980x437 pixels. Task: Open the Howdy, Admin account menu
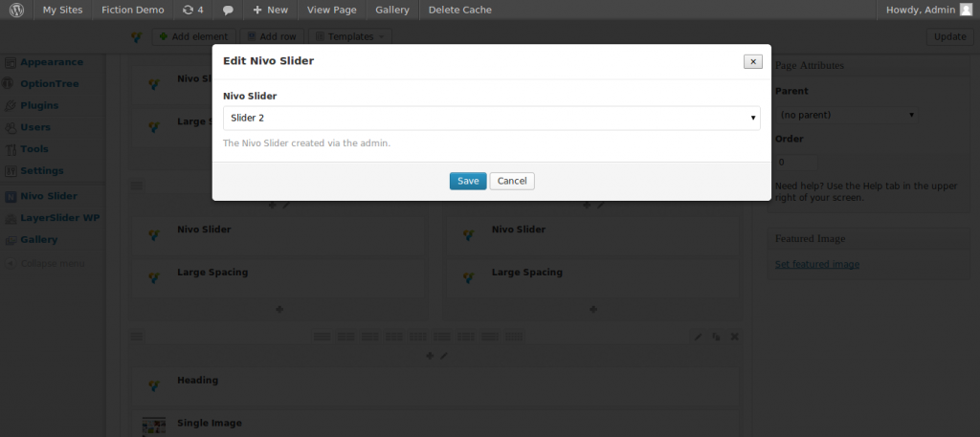pyautogui.click(x=928, y=10)
